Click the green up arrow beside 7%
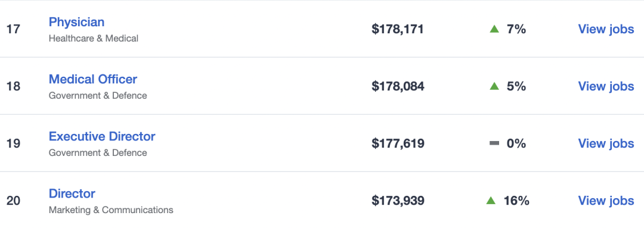 pyautogui.click(x=494, y=29)
